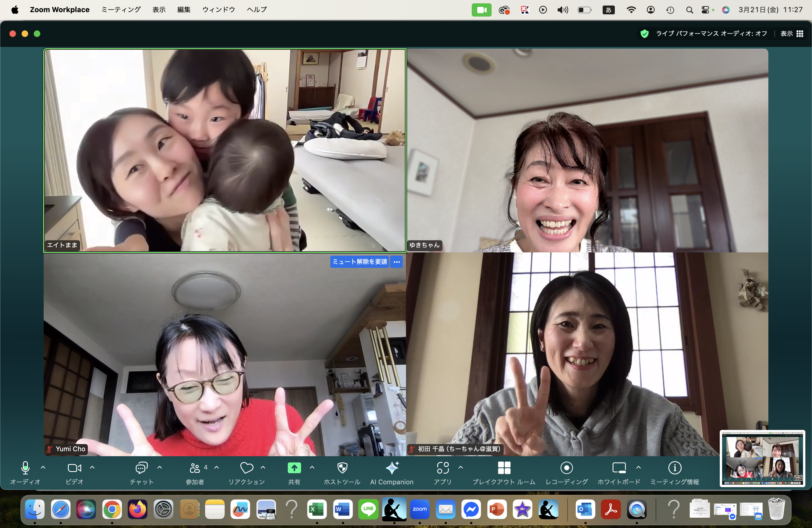Viewport: 812px width, 528px height.
Task: Expand share options chevron
Action: pos(312,467)
